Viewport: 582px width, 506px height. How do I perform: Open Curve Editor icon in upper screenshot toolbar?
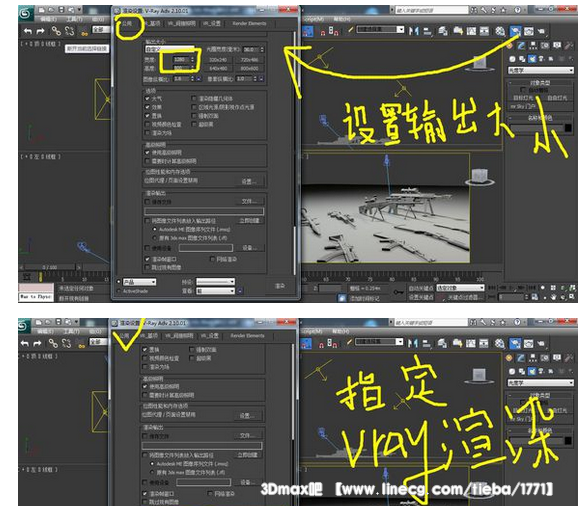[x=471, y=31]
